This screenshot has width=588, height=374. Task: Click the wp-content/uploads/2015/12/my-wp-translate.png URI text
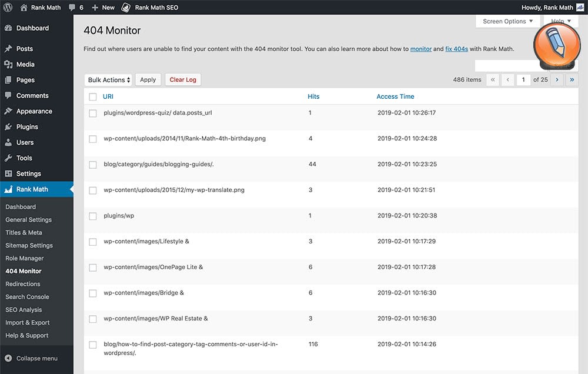174,190
